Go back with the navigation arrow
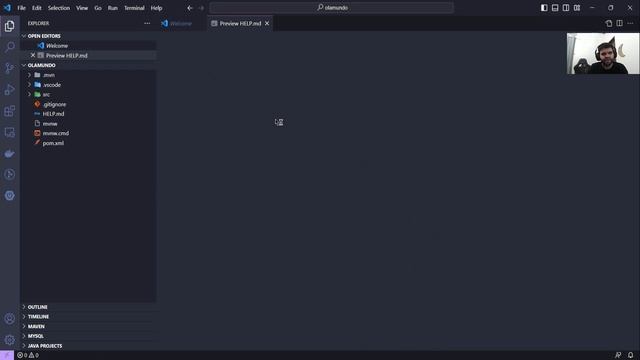 [190, 8]
